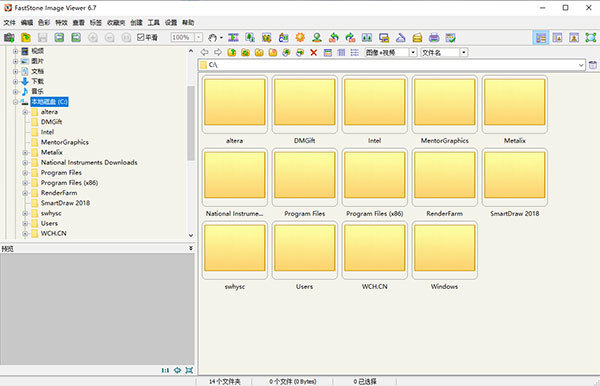
Task: Click the Intel folder thumbnail
Action: tap(375, 103)
